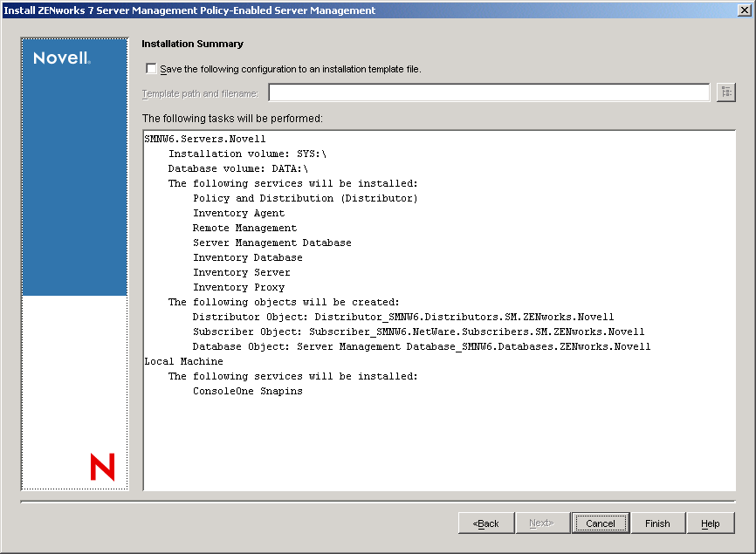This screenshot has width=756, height=554.
Task: Click the template file browse icon
Action: (726, 92)
